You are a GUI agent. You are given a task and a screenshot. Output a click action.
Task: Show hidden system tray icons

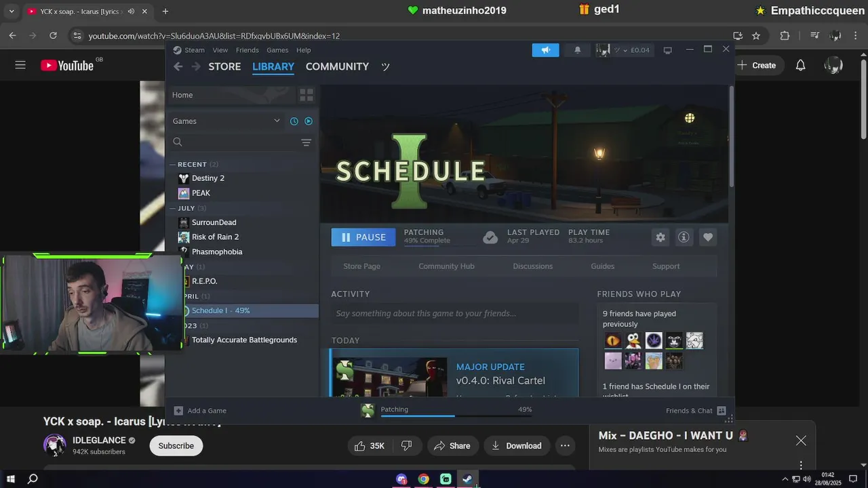pos(785,479)
